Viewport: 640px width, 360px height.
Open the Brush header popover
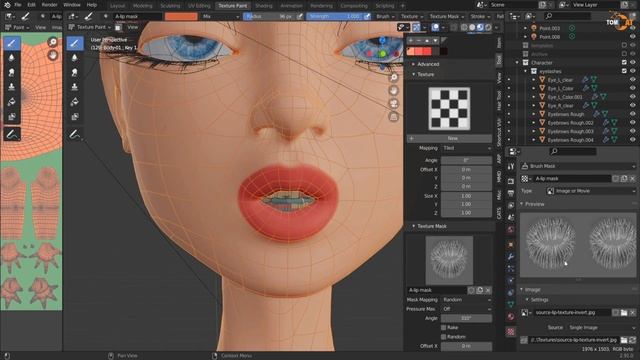(x=385, y=16)
